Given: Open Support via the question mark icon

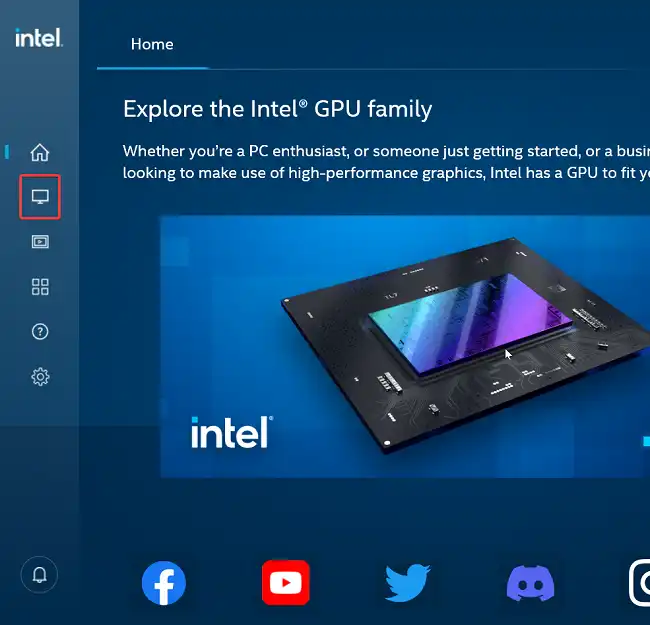Looking at the screenshot, I should [x=40, y=332].
